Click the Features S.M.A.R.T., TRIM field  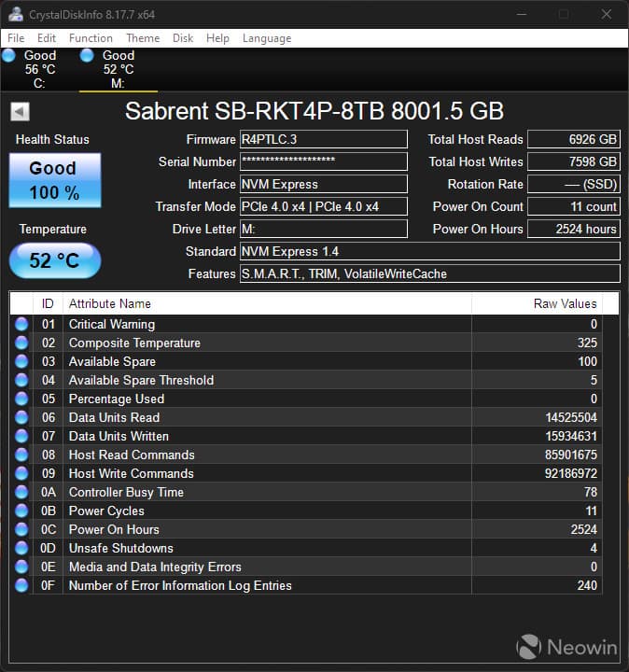[430, 273]
